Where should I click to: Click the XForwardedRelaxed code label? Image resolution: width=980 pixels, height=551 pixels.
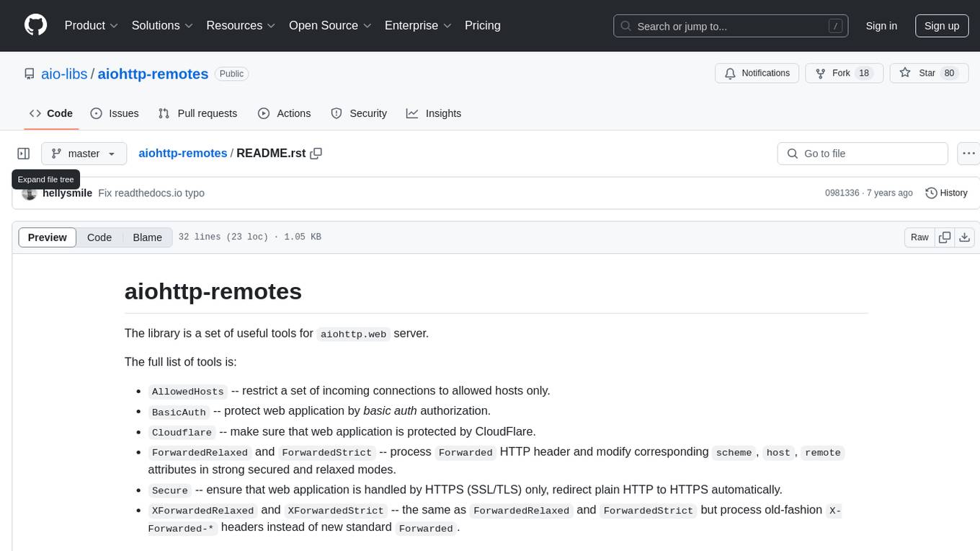click(202, 511)
